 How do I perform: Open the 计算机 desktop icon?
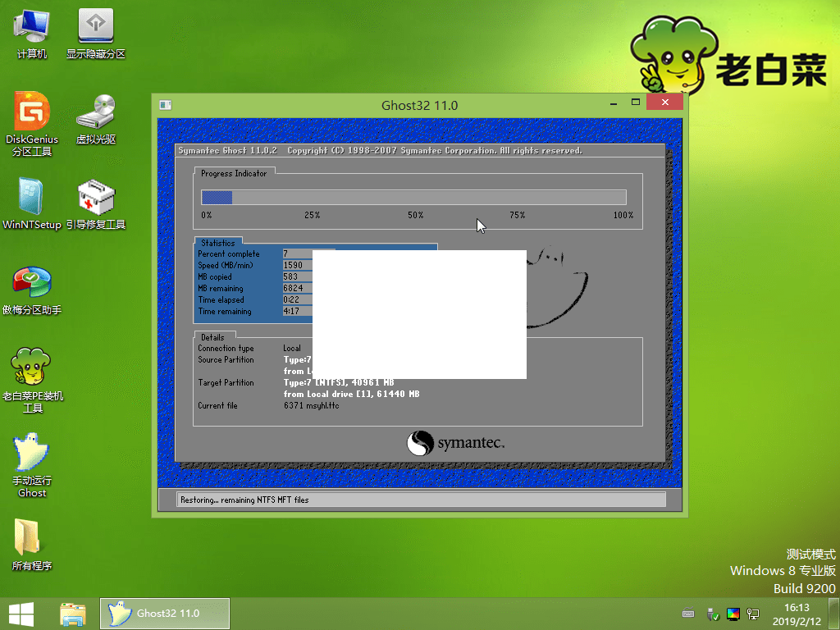click(32, 34)
